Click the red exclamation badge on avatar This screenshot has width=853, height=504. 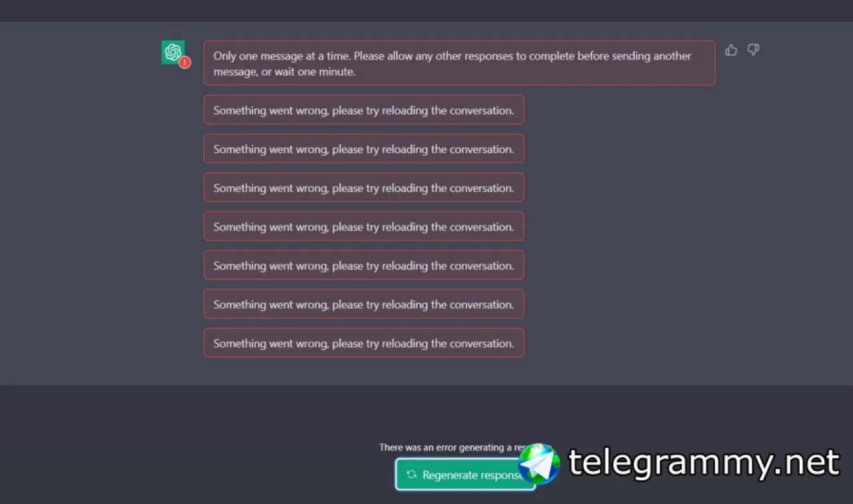coord(185,63)
